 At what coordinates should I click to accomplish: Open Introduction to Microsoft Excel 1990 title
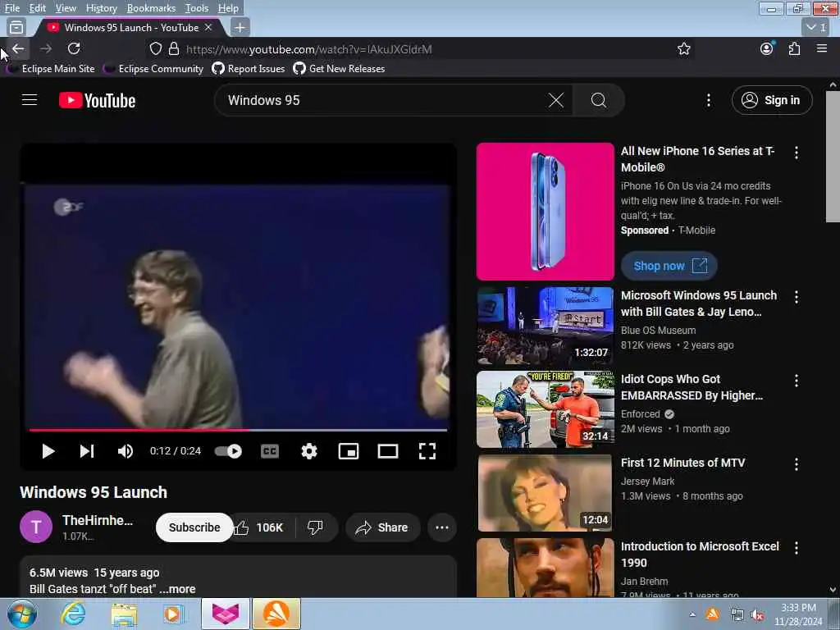[700, 555]
